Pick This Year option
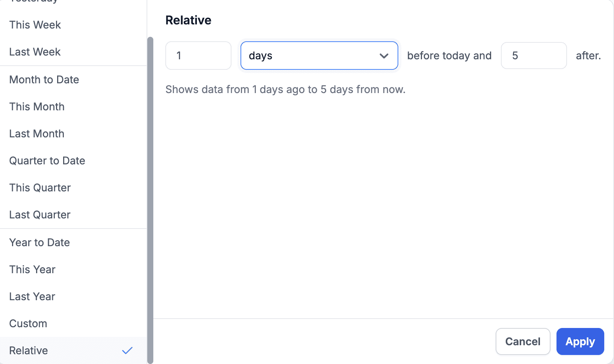This screenshot has height=364, width=614. (32, 269)
